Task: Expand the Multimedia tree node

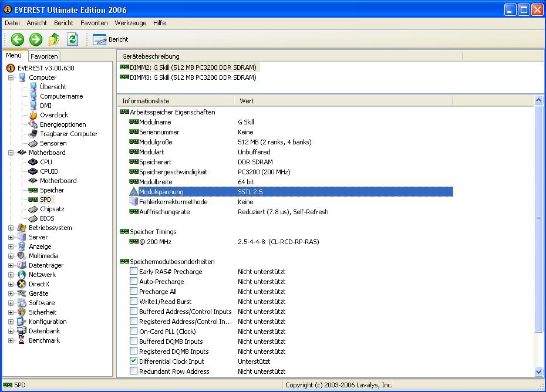Action: [x=11, y=256]
